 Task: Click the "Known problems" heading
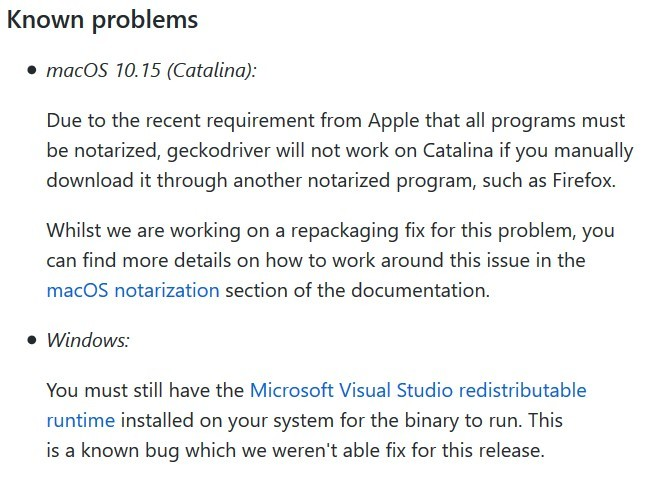(103, 20)
